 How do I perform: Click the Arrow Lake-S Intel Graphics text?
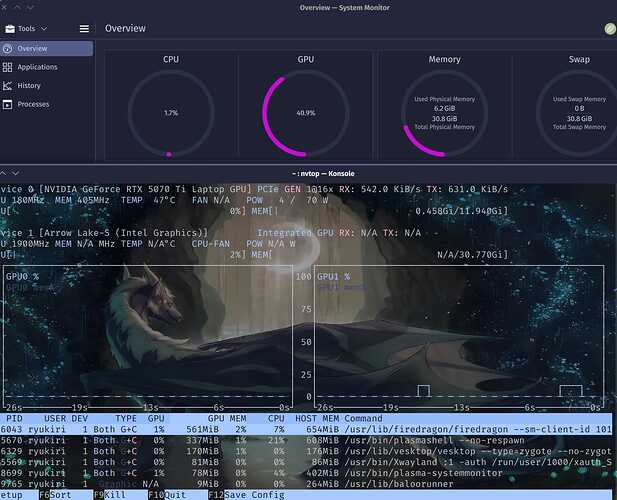123,233
